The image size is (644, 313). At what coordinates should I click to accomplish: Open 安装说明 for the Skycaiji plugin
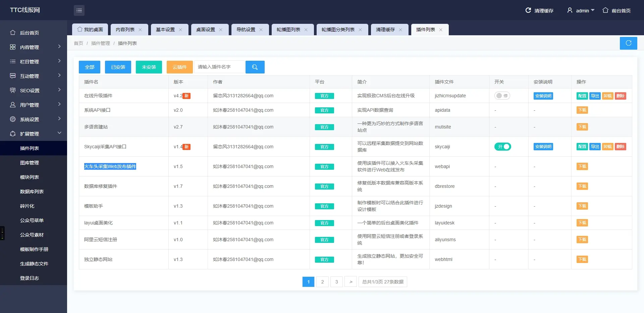[x=543, y=147]
